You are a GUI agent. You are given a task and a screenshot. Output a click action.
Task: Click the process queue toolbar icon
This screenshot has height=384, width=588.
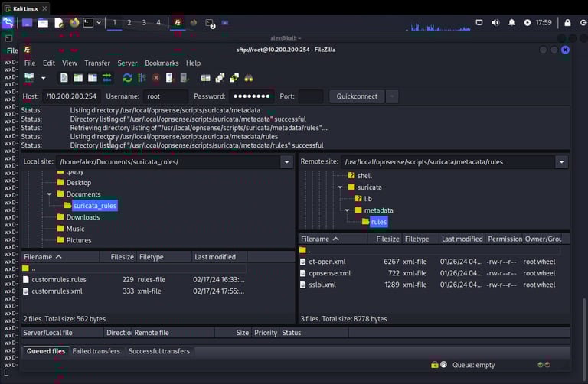point(142,78)
